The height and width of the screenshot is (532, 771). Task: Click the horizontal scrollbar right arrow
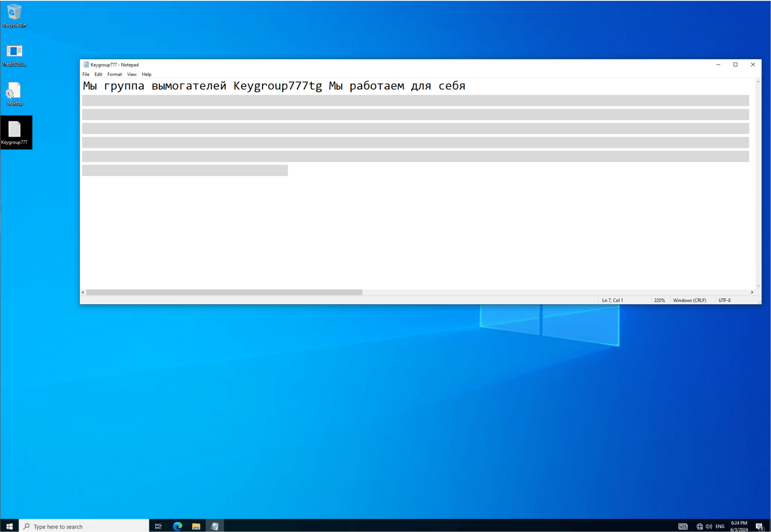pos(752,292)
